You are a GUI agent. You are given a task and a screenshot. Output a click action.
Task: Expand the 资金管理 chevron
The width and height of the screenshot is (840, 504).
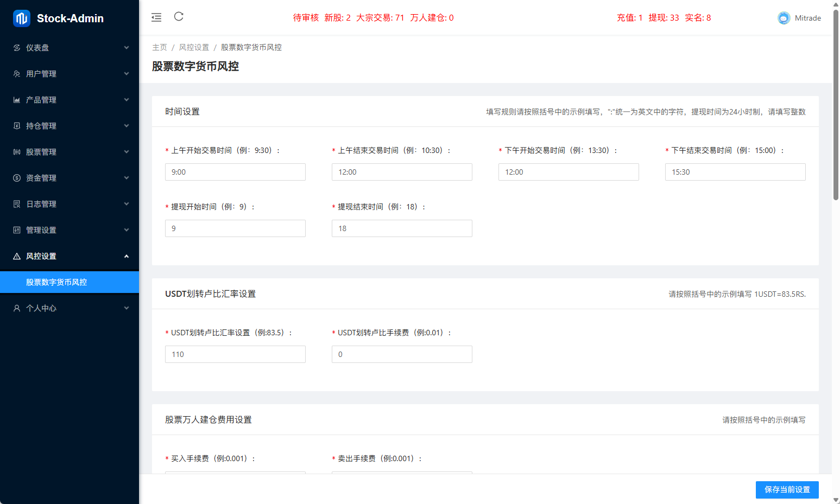pyautogui.click(x=127, y=178)
